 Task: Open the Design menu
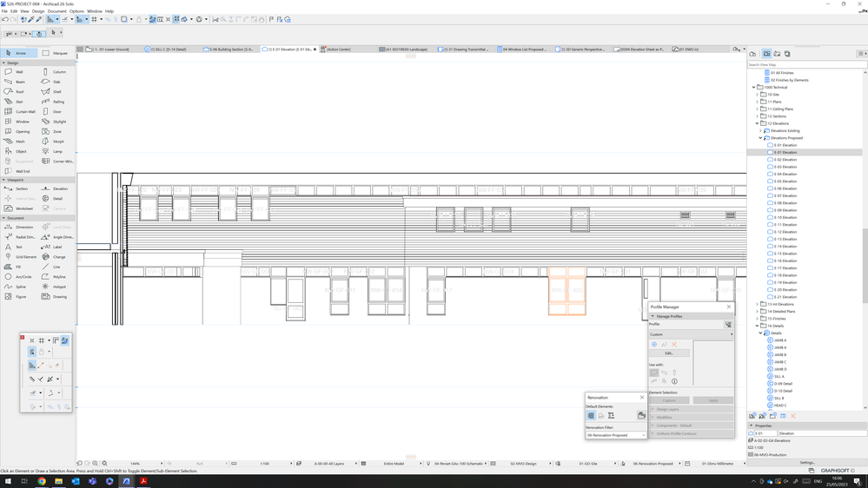[x=38, y=11]
